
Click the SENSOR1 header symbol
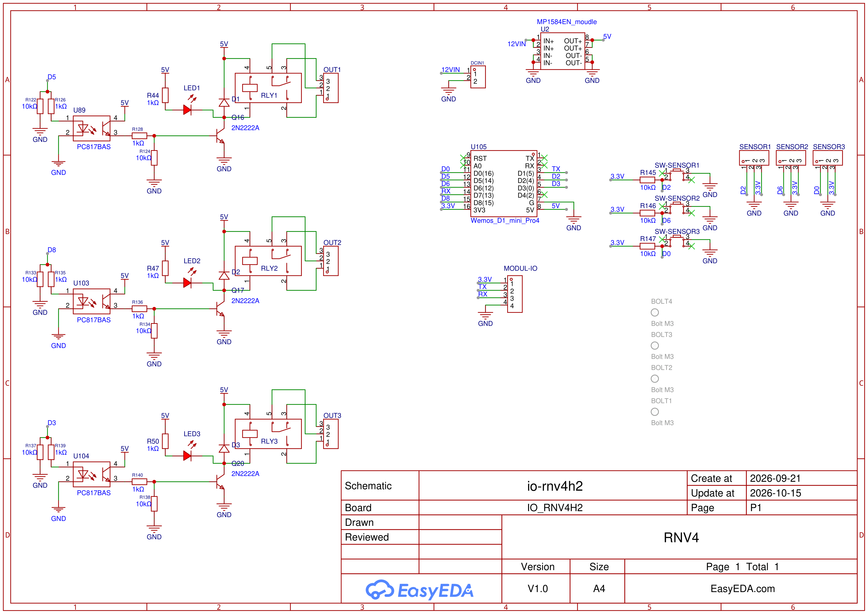pyautogui.click(x=754, y=158)
